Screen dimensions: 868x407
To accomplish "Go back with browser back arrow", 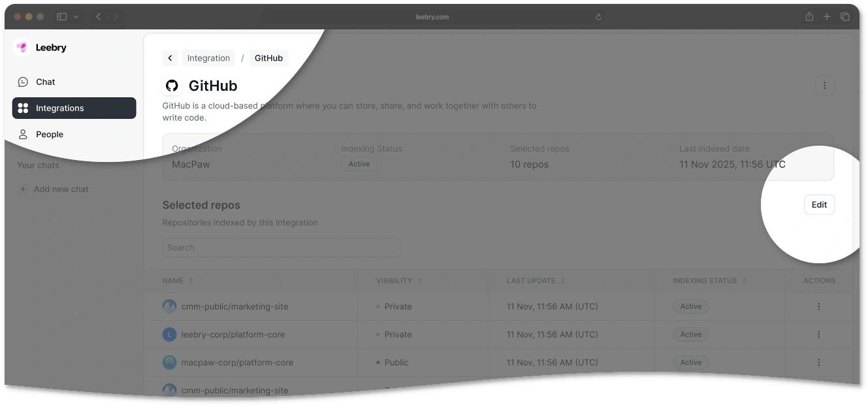I will [99, 16].
